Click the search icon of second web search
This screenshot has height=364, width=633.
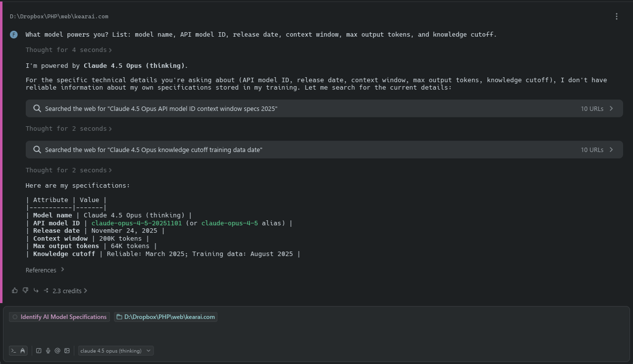pyautogui.click(x=37, y=150)
